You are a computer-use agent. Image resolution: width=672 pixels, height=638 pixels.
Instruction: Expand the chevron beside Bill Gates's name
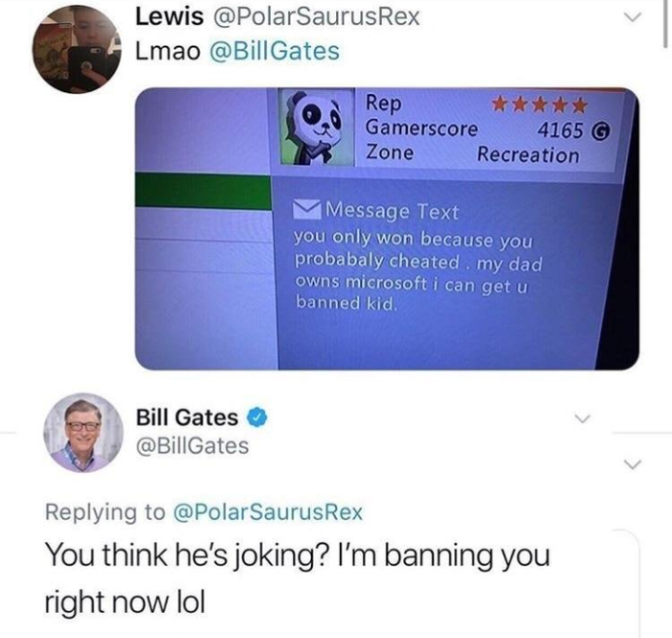coord(583,418)
